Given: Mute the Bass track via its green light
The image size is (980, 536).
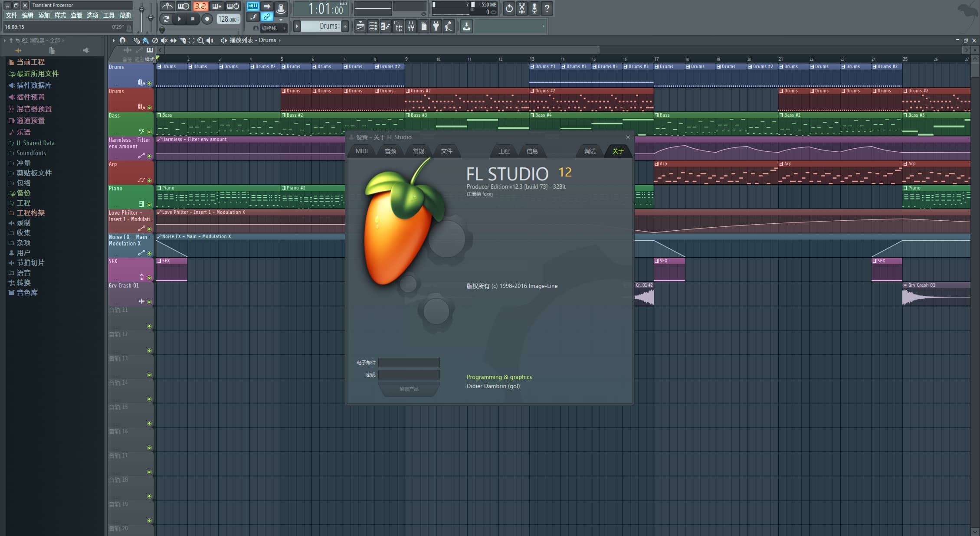Looking at the screenshot, I should click(x=149, y=132).
